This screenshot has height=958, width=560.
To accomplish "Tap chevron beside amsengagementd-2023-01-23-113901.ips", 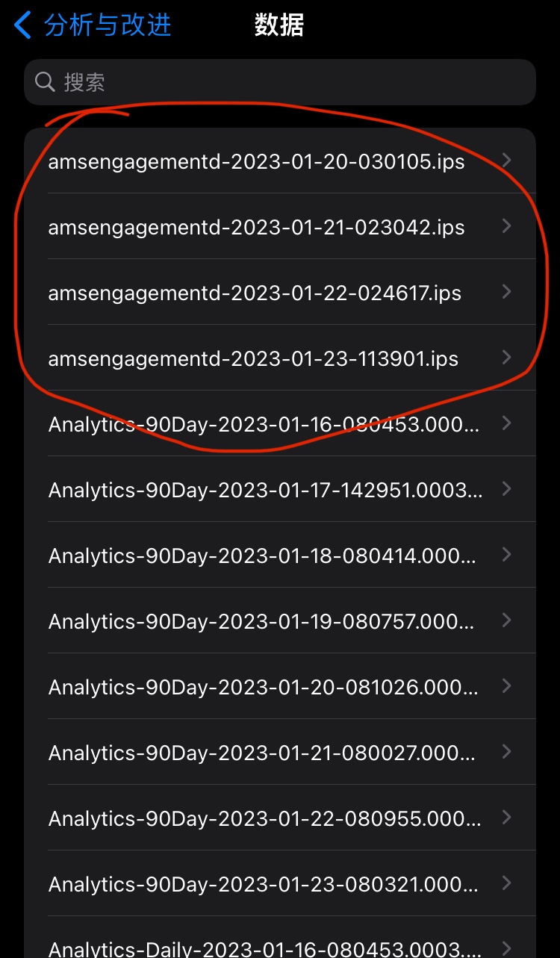I will coord(507,358).
